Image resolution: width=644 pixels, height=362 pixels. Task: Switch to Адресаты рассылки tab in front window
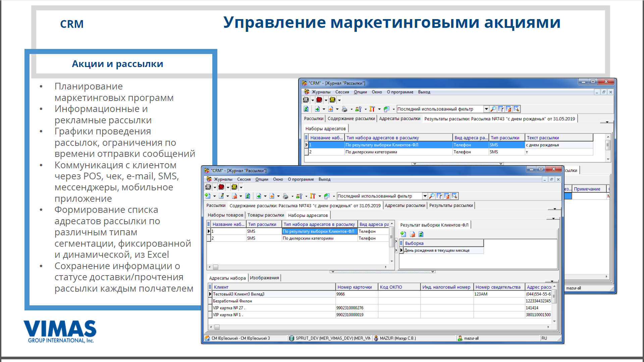[x=405, y=205]
